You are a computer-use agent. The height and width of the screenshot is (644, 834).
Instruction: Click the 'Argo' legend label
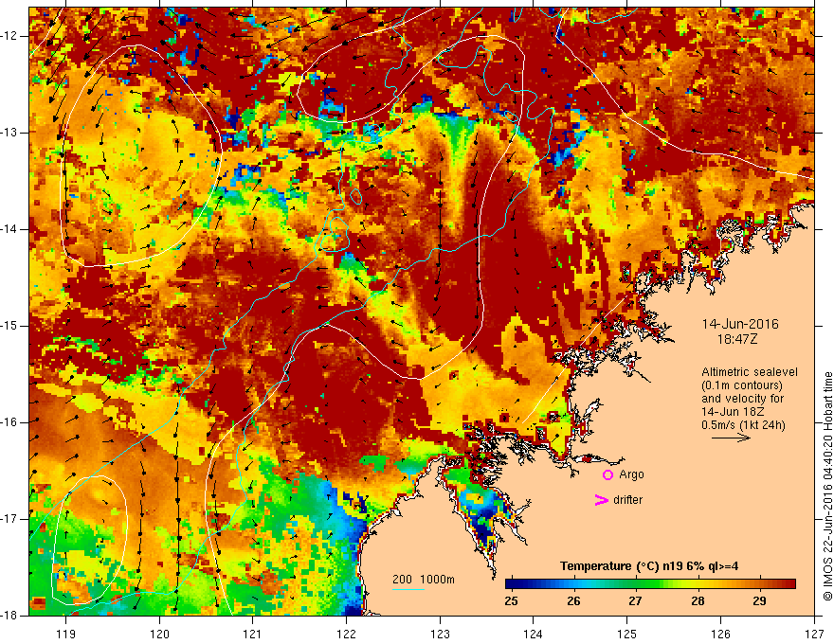pyautogui.click(x=631, y=474)
